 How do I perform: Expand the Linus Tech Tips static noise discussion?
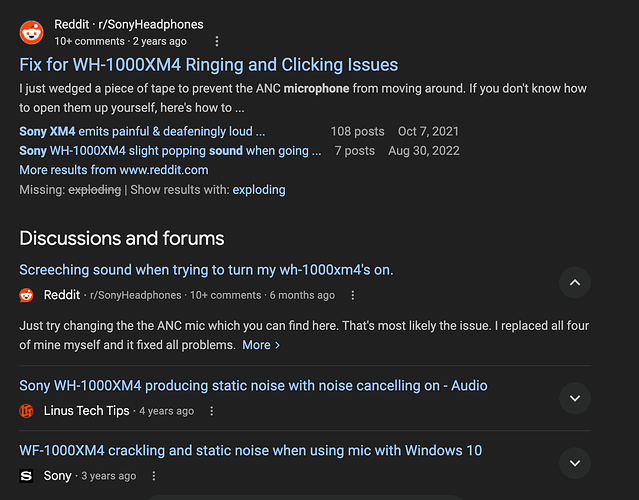tap(574, 398)
